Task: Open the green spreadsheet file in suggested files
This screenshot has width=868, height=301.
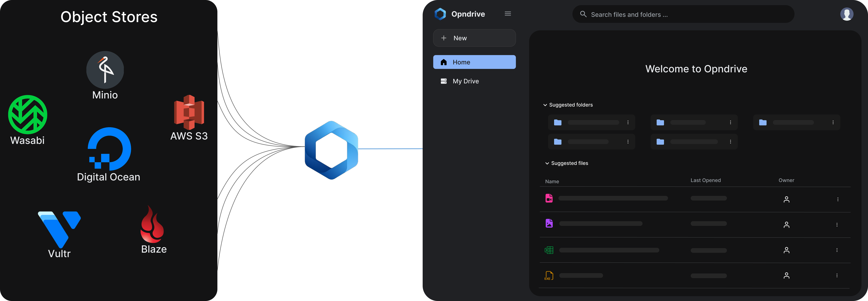Action: click(x=549, y=250)
